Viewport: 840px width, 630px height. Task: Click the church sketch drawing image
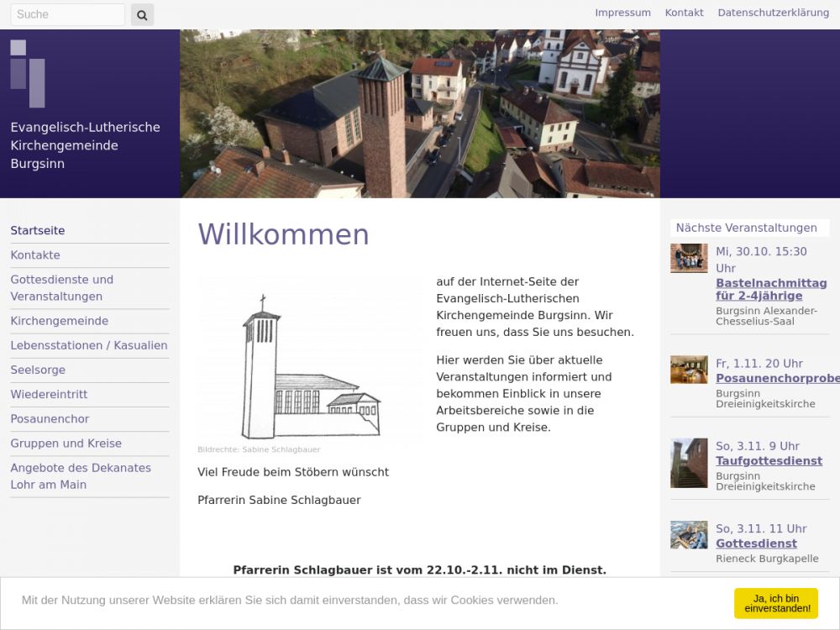[x=310, y=361]
